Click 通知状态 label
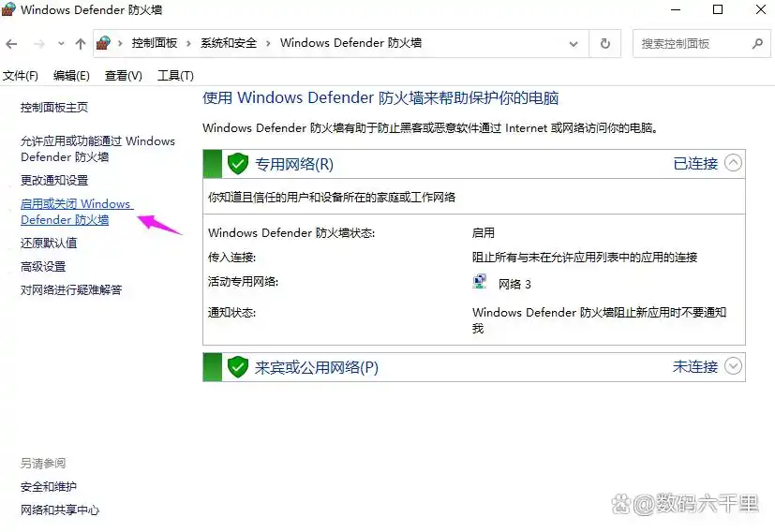The height and width of the screenshot is (532, 775). point(231,313)
